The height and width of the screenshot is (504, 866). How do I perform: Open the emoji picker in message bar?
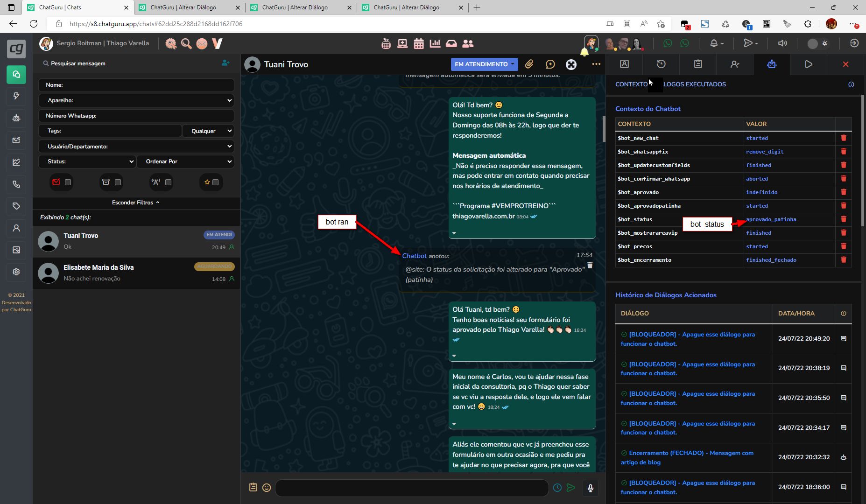click(x=267, y=488)
